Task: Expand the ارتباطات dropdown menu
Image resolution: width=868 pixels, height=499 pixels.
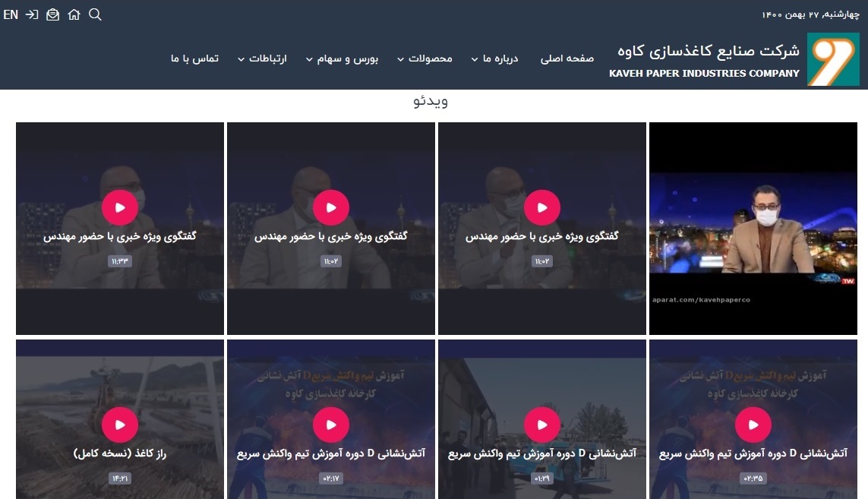Action: click(x=262, y=58)
